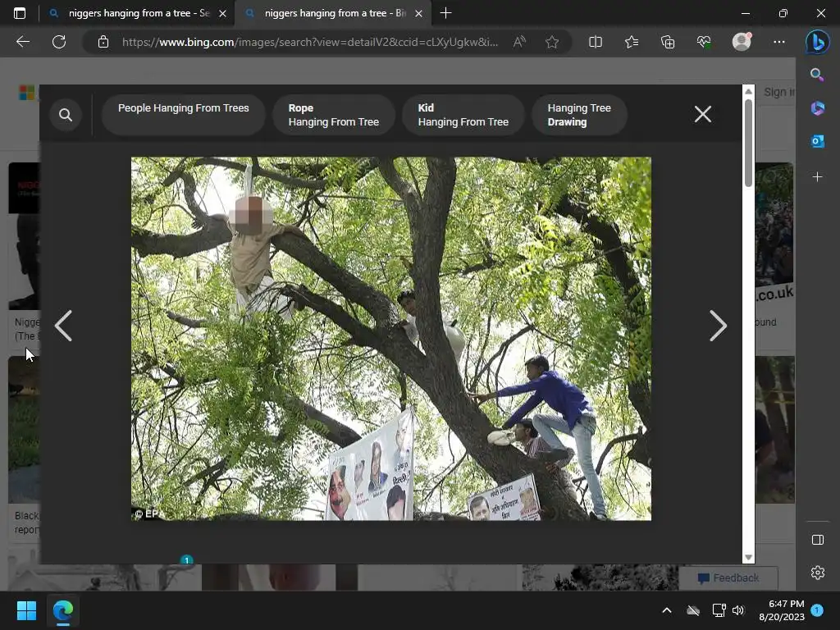840x630 pixels.
Task: Click the Feedback button
Action: [x=728, y=578]
